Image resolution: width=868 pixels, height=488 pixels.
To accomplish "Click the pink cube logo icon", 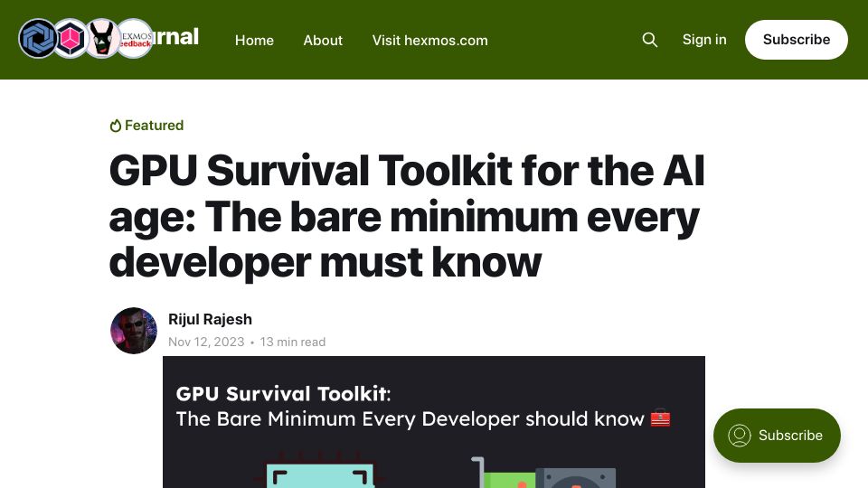I will click(x=71, y=39).
